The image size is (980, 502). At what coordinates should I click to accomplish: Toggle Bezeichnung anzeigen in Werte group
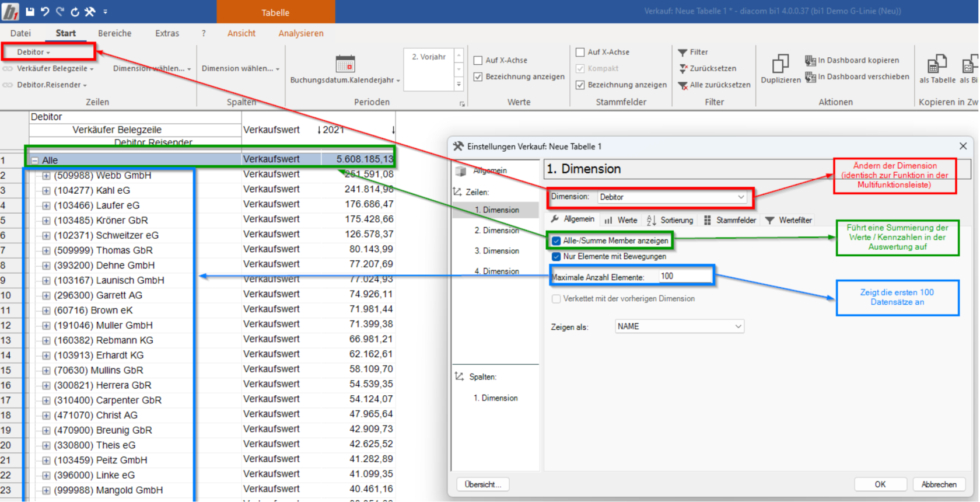click(x=478, y=76)
